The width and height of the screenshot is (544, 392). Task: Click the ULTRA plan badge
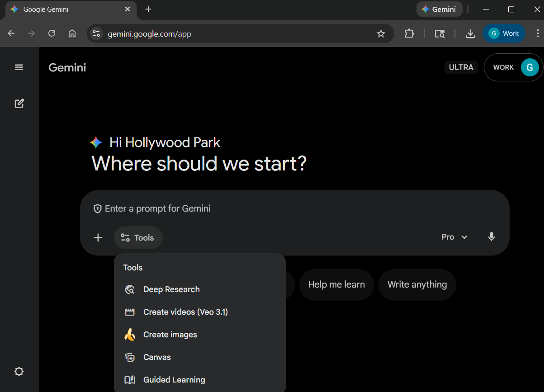pos(461,67)
